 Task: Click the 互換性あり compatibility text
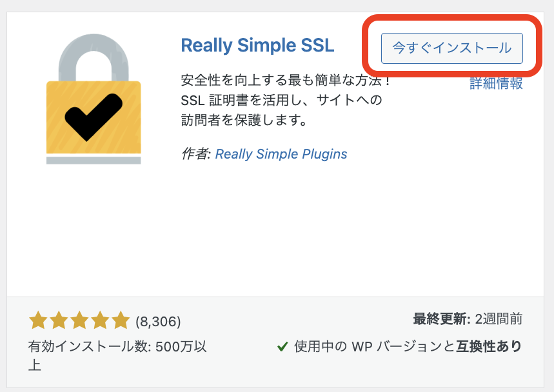[x=489, y=346]
